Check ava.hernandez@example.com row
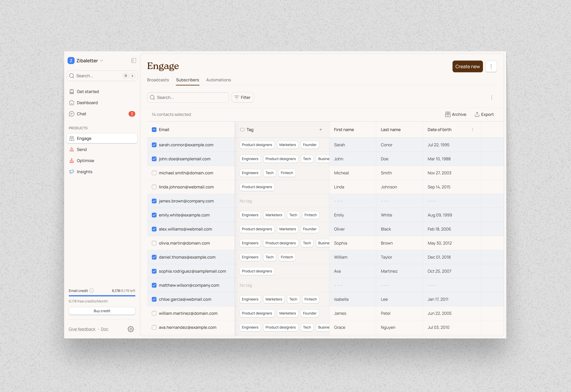The height and width of the screenshot is (392, 571). (x=154, y=327)
